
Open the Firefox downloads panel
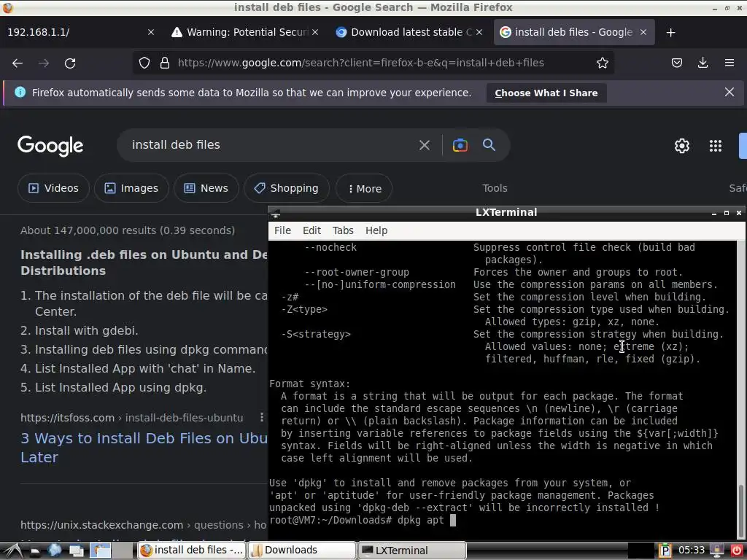[x=703, y=63]
